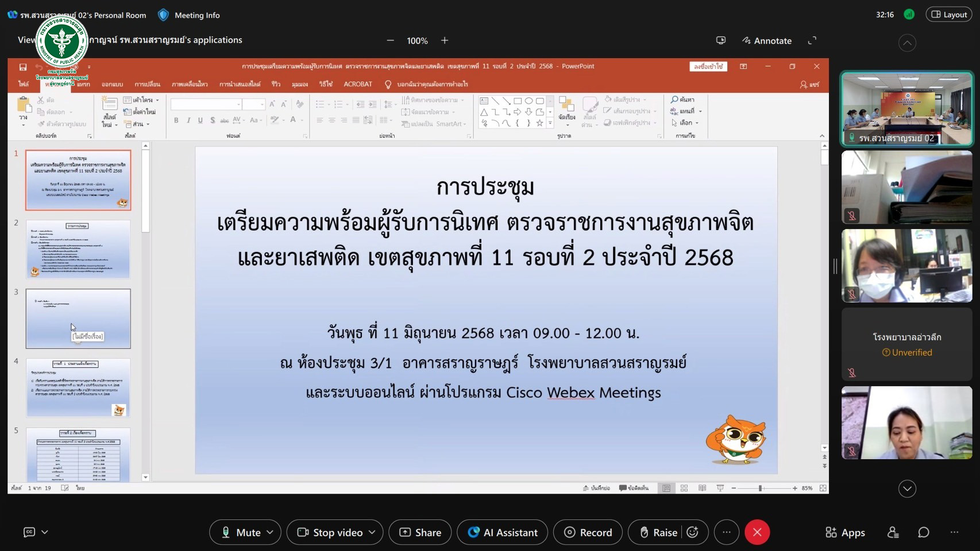Click ค้นหา (Find) in editing group

pyautogui.click(x=682, y=100)
